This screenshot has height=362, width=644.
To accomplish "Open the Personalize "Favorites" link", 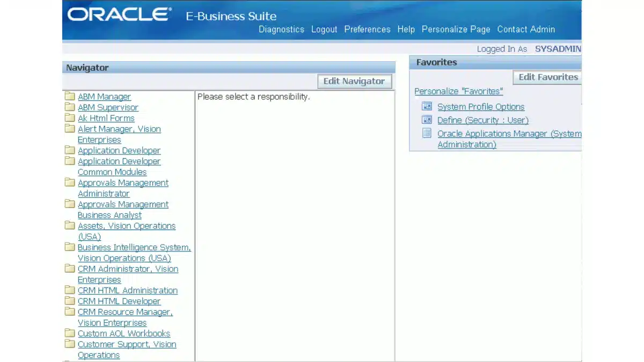I will pos(459,91).
